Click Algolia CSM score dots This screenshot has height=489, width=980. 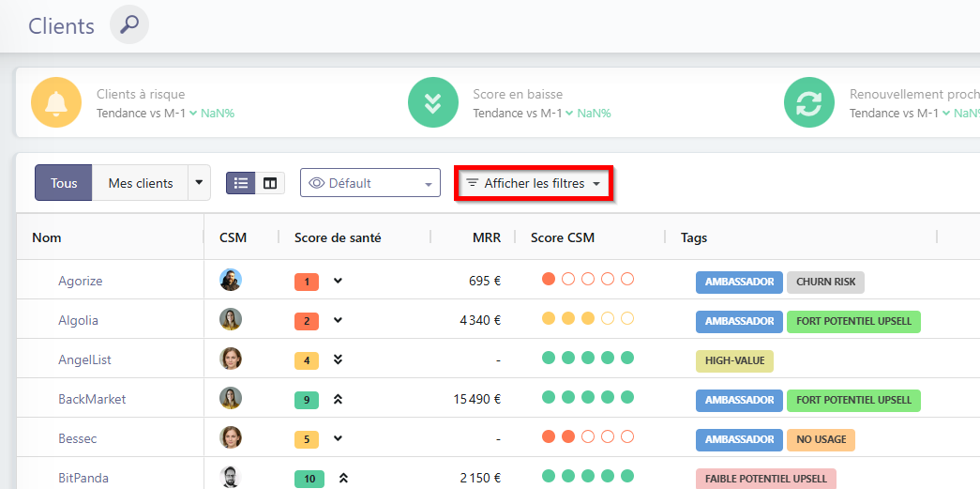[587, 318]
